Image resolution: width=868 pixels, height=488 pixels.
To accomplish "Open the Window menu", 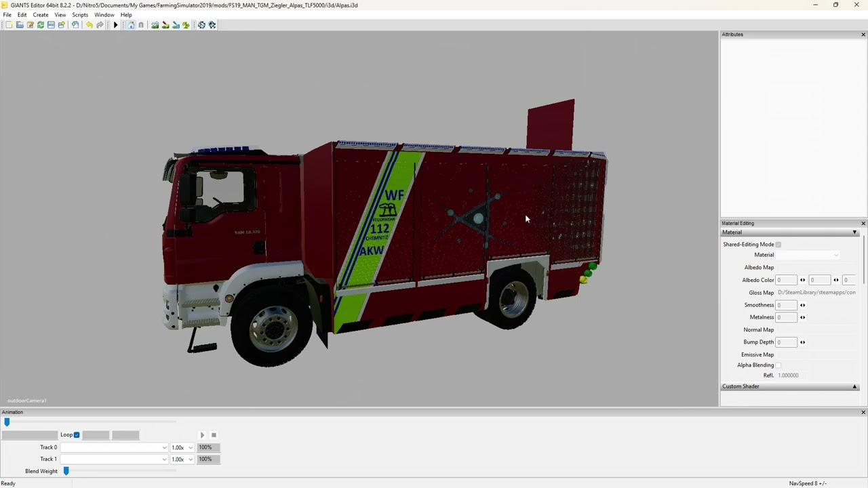I will (x=104, y=15).
